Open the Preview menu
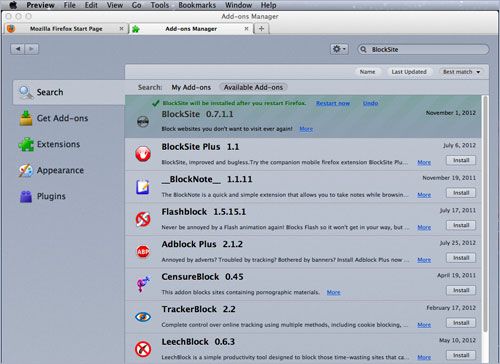500x364 pixels. coord(40,5)
